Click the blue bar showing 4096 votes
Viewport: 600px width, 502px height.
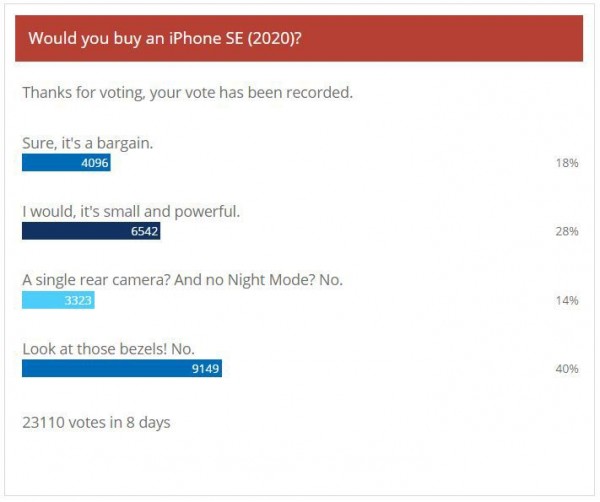coord(66,163)
